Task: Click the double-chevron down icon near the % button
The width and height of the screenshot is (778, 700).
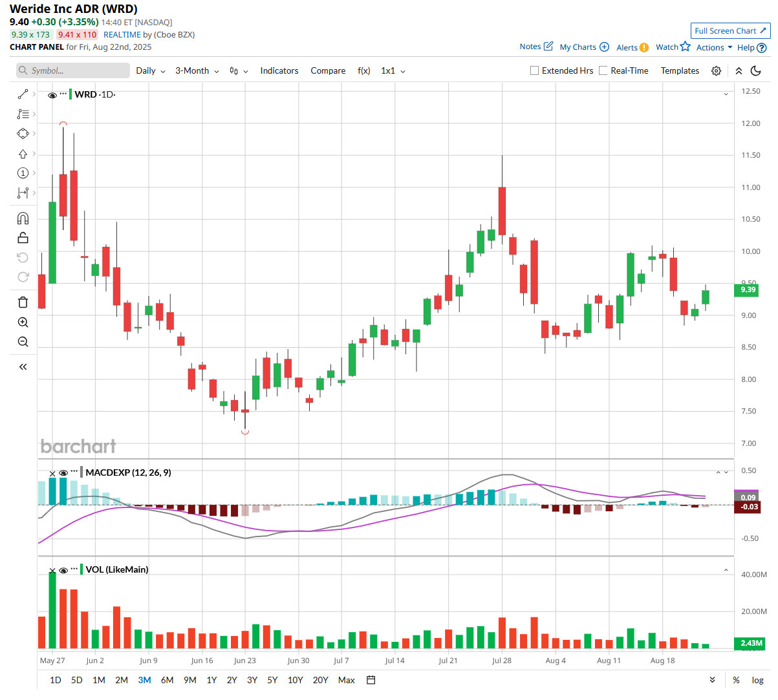Action: (712, 680)
